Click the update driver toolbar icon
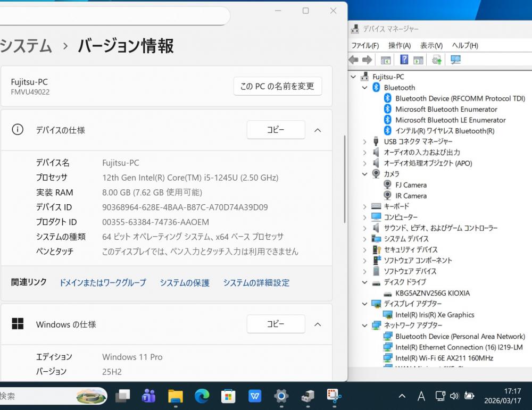Viewport: 532px width, 410px height. tap(437, 60)
